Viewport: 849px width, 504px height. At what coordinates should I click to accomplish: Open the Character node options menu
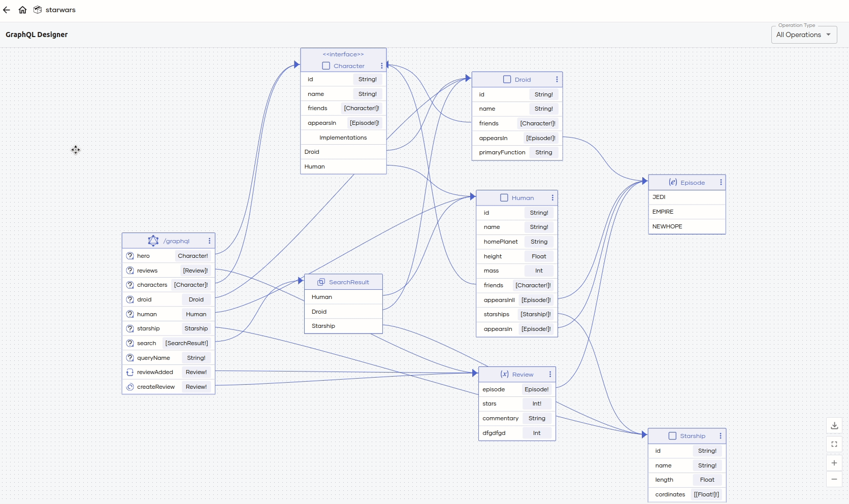point(382,66)
